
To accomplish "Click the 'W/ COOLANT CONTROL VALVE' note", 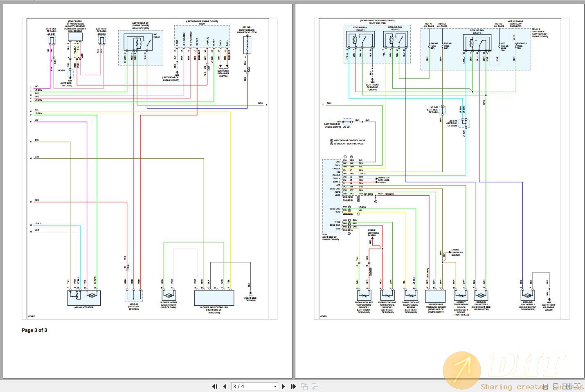I will [x=348, y=144].
